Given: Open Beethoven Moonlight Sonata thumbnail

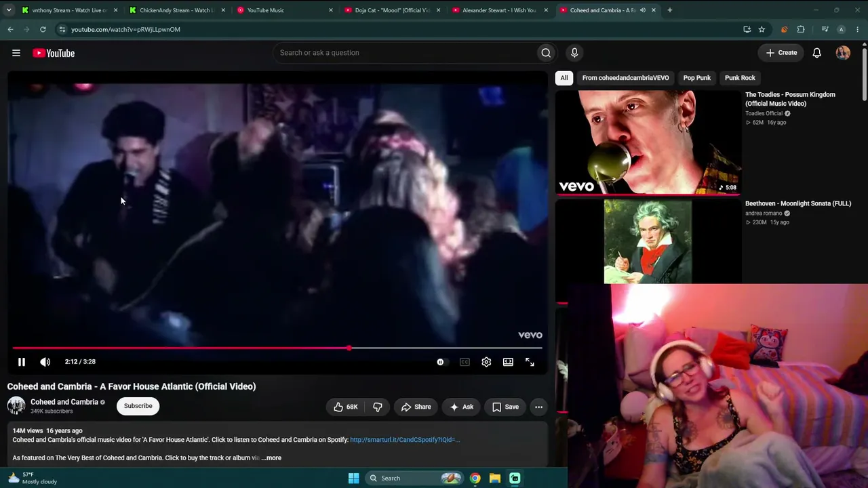Looking at the screenshot, I should 648,241.
